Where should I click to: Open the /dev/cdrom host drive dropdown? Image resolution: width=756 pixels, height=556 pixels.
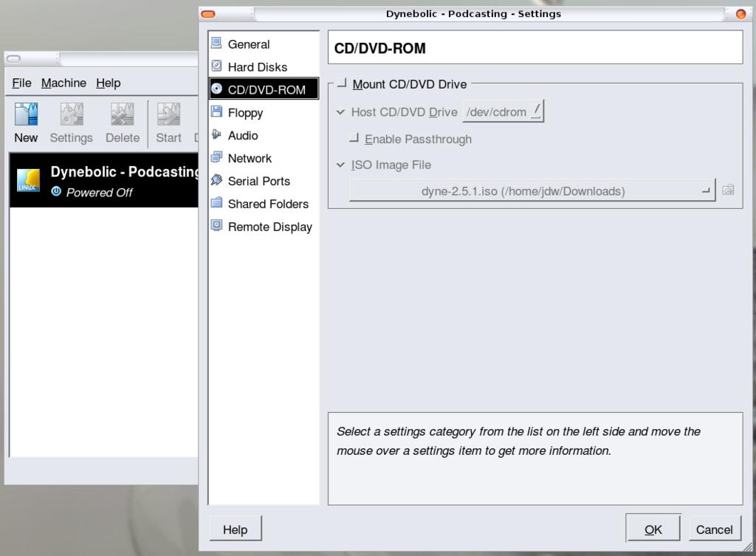pyautogui.click(x=503, y=112)
